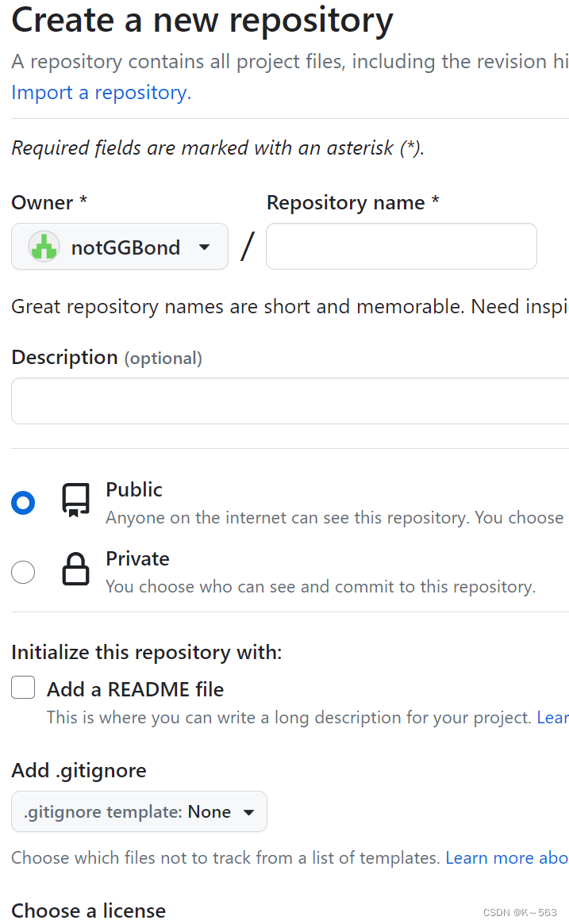Open the .gitignore template dropdown
Viewport: 569px width, 924px height.
pos(139,811)
